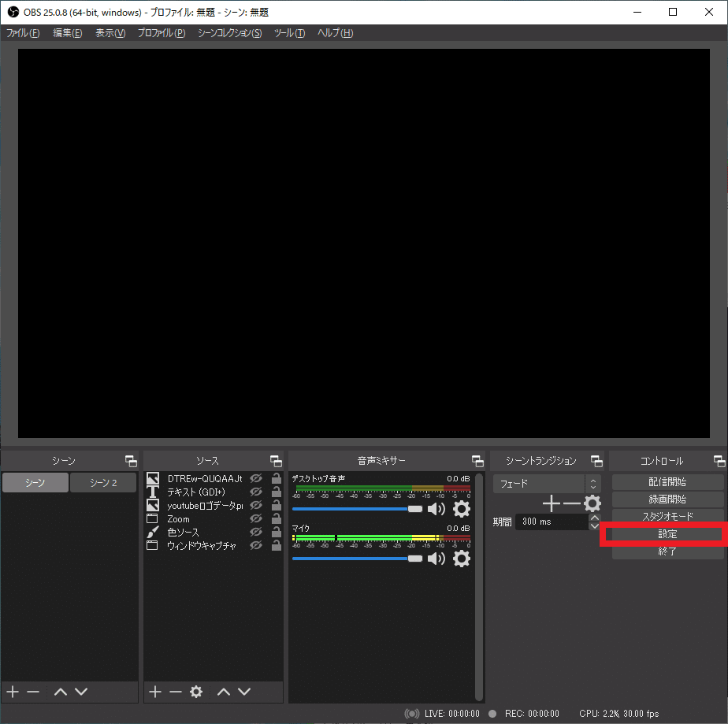This screenshot has height=724, width=728.
Task: Mute デスクトップ音声 speaker icon
Action: click(436, 509)
